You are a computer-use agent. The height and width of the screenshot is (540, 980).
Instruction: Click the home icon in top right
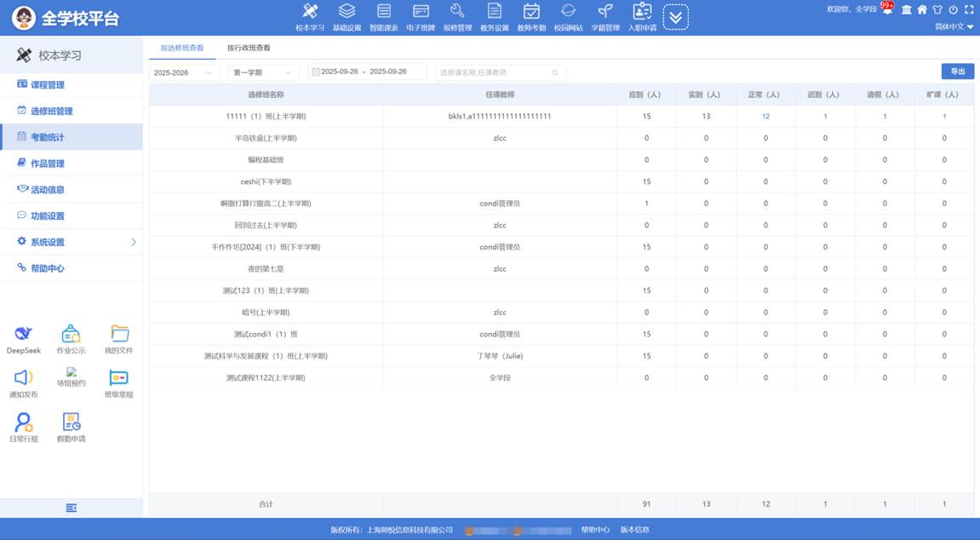click(921, 10)
